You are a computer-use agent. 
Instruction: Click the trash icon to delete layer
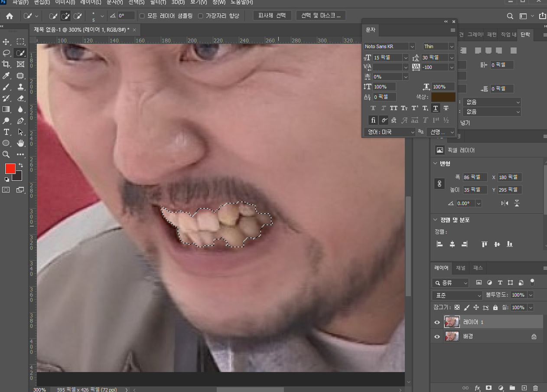point(535,388)
